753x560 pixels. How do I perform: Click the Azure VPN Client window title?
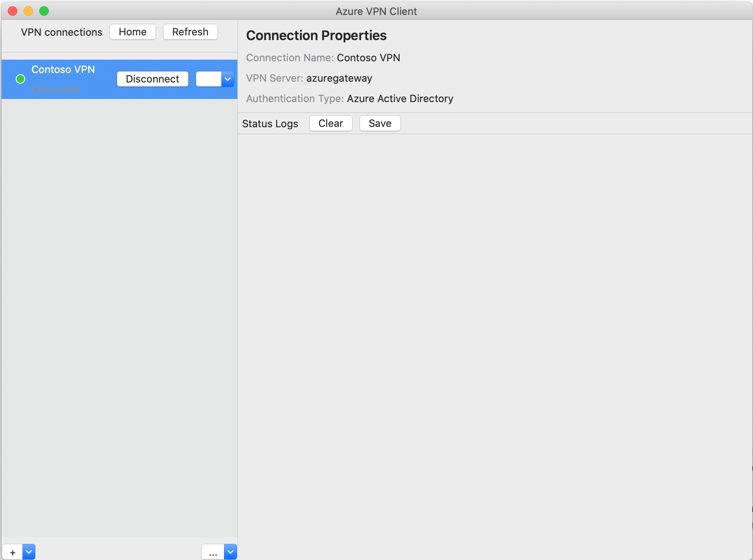[376, 11]
